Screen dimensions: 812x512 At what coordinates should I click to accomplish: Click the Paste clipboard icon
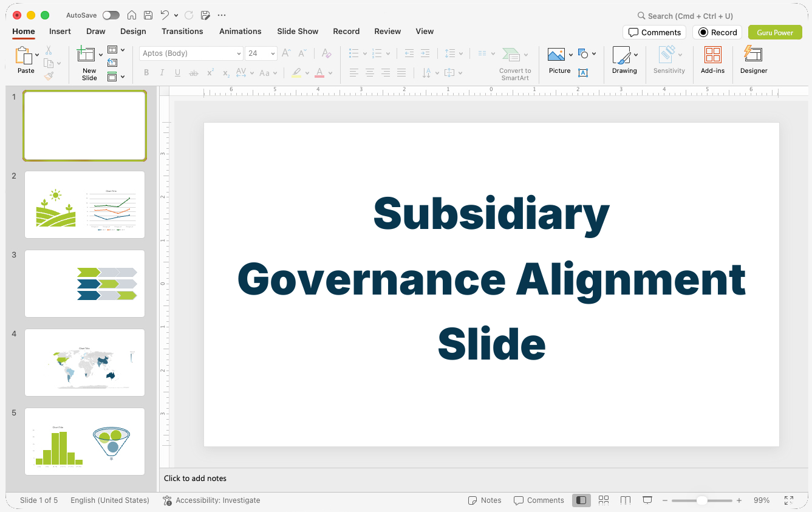(24, 56)
